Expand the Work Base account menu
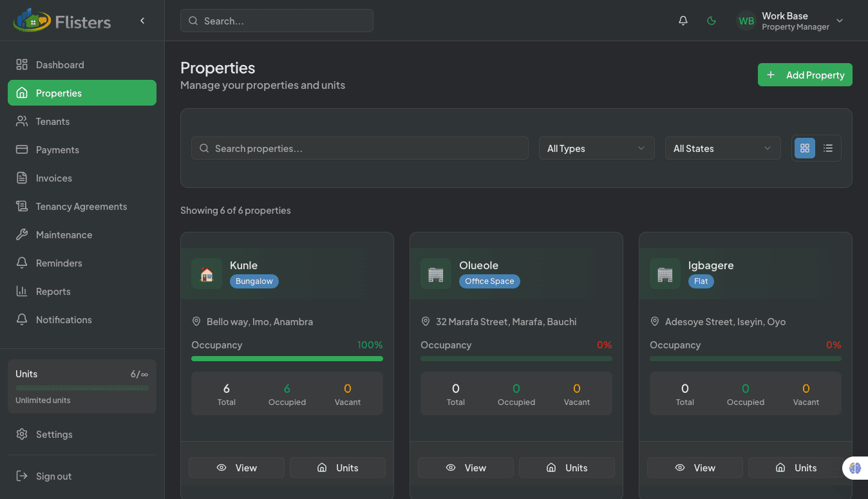Screen dimensions: 868x499 (840, 21)
